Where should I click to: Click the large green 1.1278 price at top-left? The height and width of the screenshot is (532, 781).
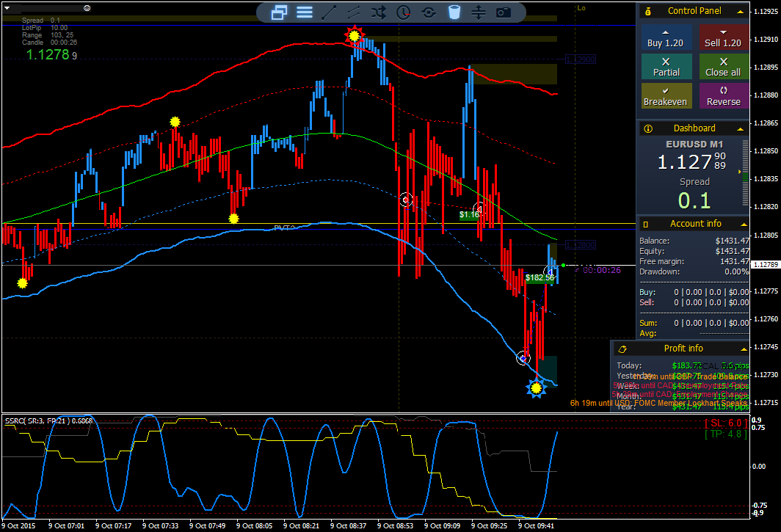coord(48,54)
